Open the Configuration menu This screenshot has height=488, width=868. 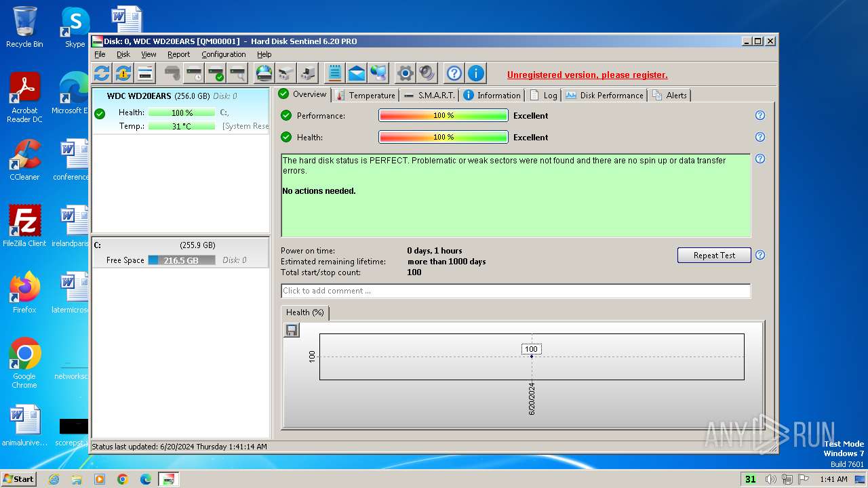click(x=224, y=54)
